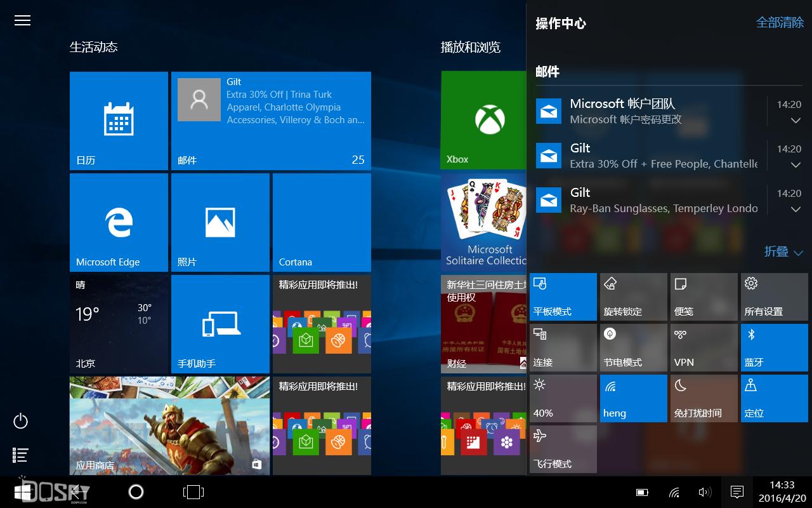Viewport: 812px width, 508px height.
Task: Adjust the 40% brightness tile
Action: 563,398
